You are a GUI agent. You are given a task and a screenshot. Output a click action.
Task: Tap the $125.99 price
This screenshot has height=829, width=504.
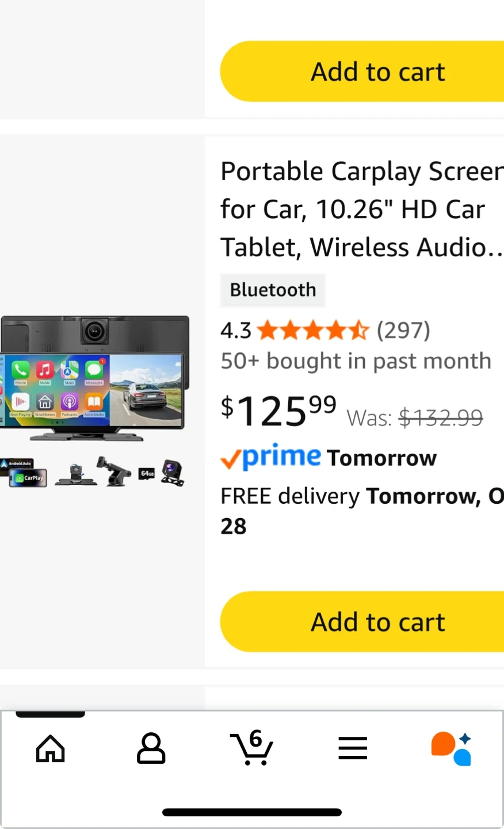278,410
